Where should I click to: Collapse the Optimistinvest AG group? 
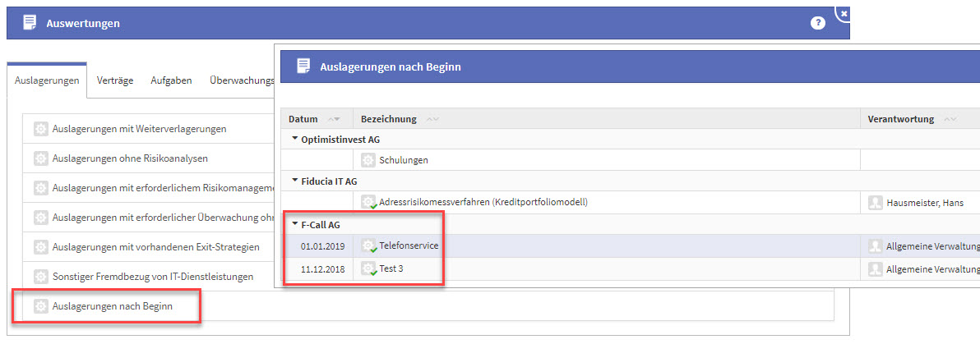295,139
